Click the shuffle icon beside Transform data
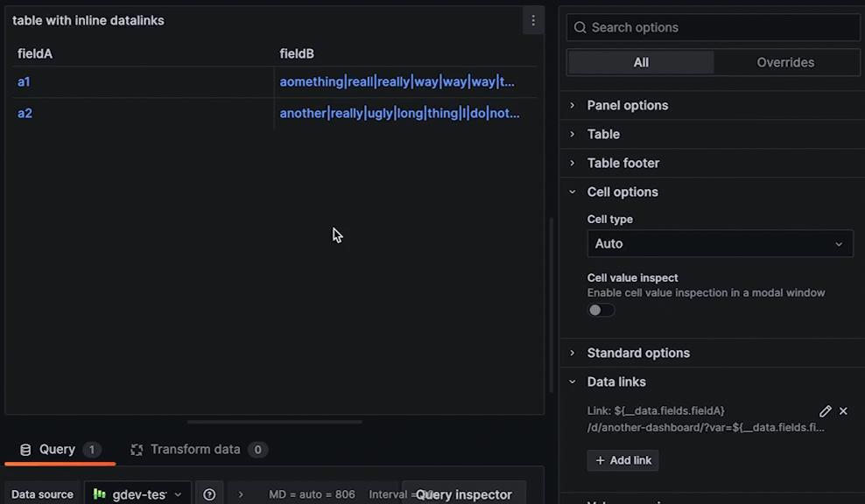 click(137, 449)
